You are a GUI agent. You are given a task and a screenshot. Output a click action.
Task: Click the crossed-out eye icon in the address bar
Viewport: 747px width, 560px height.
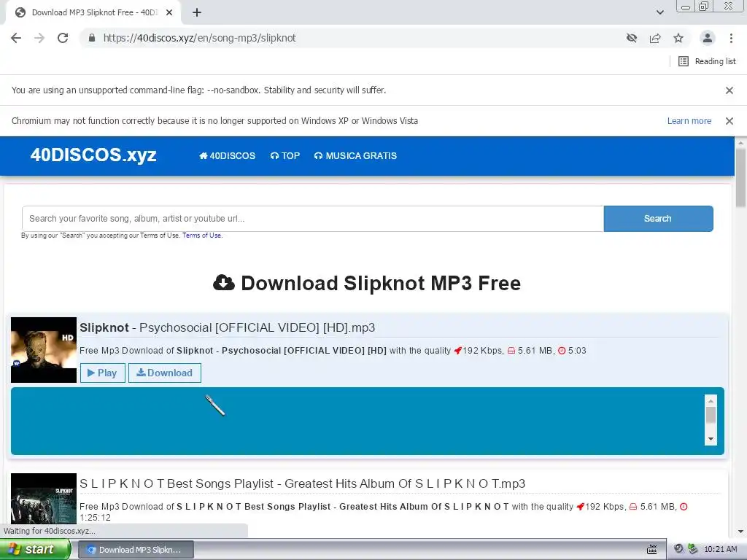coord(632,38)
